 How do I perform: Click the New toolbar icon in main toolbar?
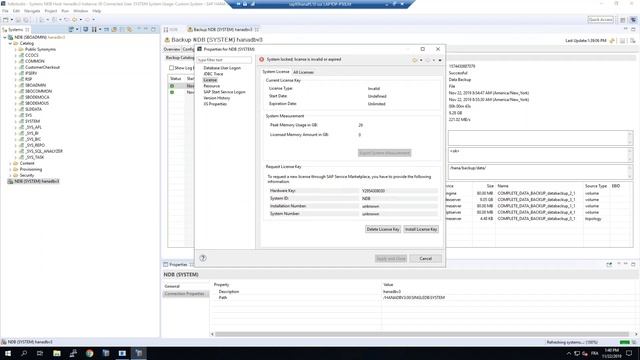(6, 20)
